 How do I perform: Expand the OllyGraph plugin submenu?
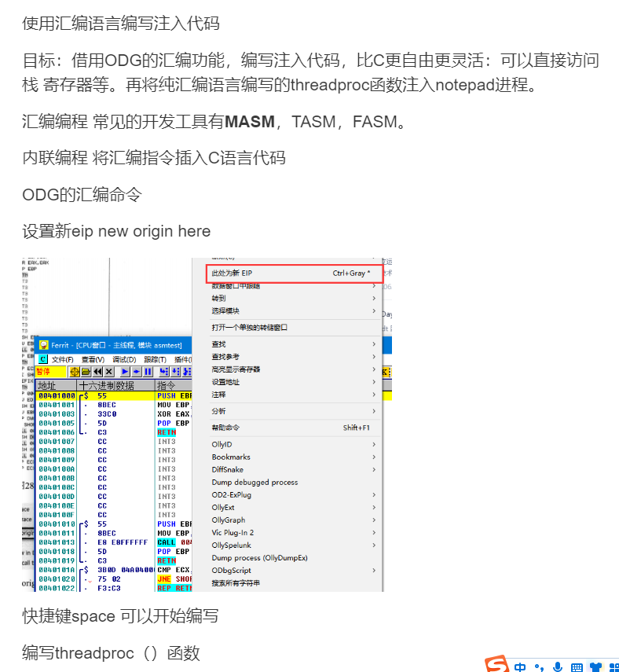click(x=229, y=520)
